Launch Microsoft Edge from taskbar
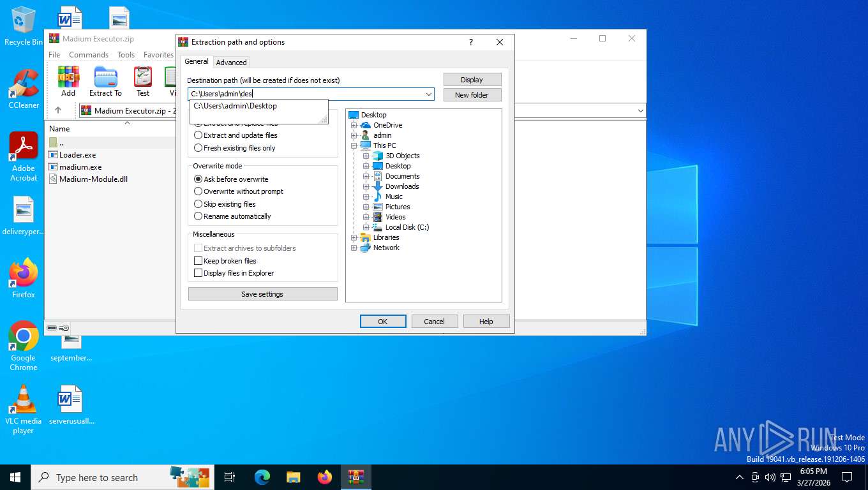The image size is (868, 490). (262, 477)
